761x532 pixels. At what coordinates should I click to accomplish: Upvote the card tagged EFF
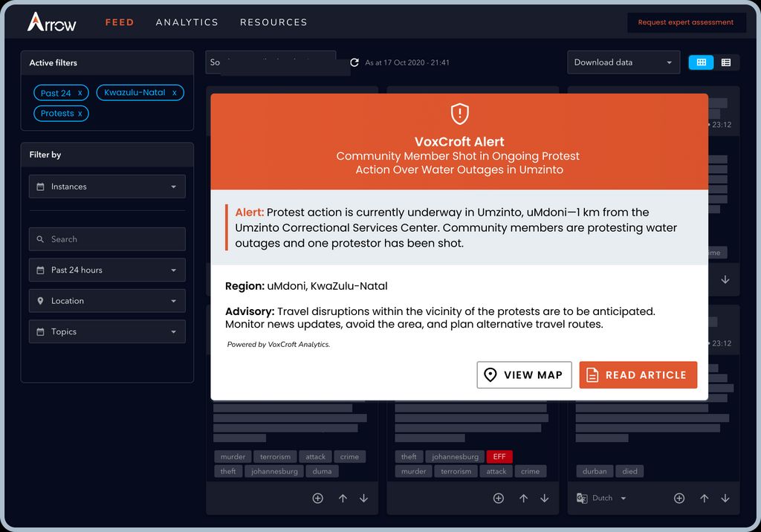tap(524, 498)
